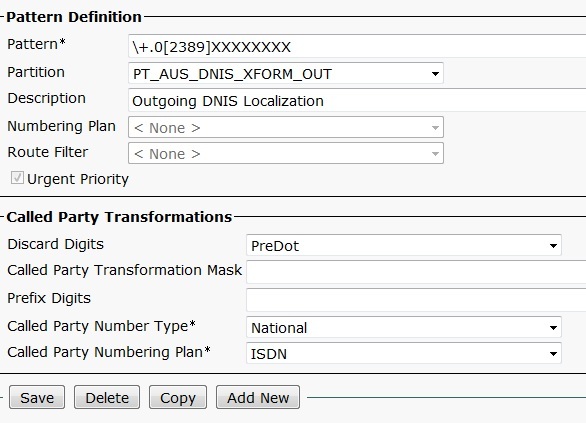Image resolution: width=586 pixels, height=423 pixels.
Task: Click the Urgent Priority label text
Action: [x=78, y=179]
